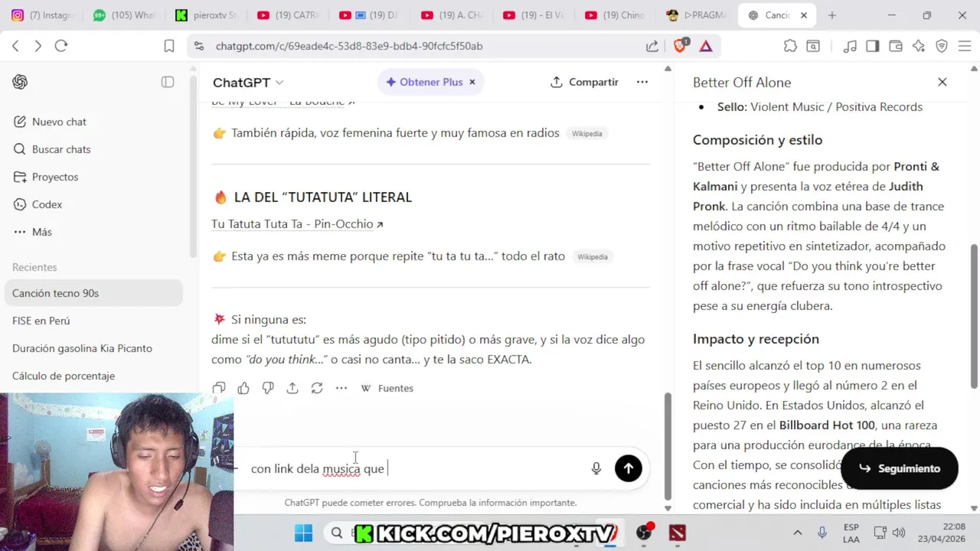Go back with browser back arrow
Image resolution: width=980 pixels, height=551 pixels.
pyautogui.click(x=15, y=46)
